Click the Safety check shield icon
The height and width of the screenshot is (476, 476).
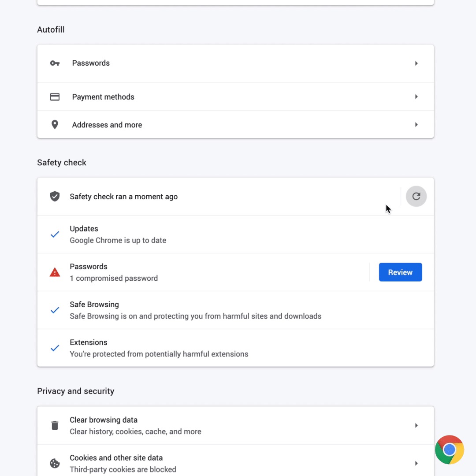click(x=55, y=197)
